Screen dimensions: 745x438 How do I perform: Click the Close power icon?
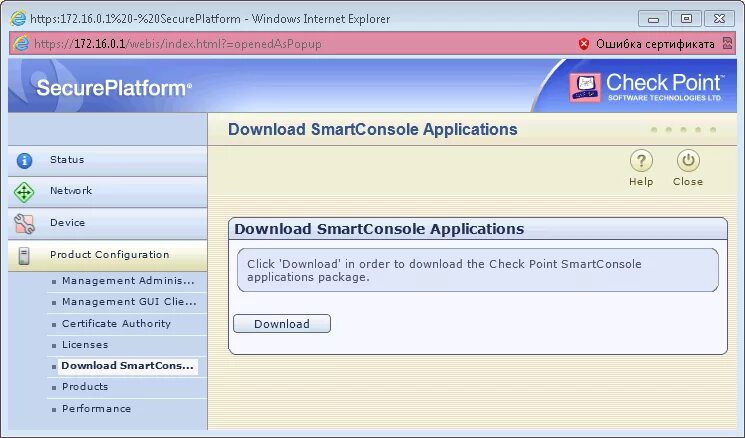[x=688, y=161]
